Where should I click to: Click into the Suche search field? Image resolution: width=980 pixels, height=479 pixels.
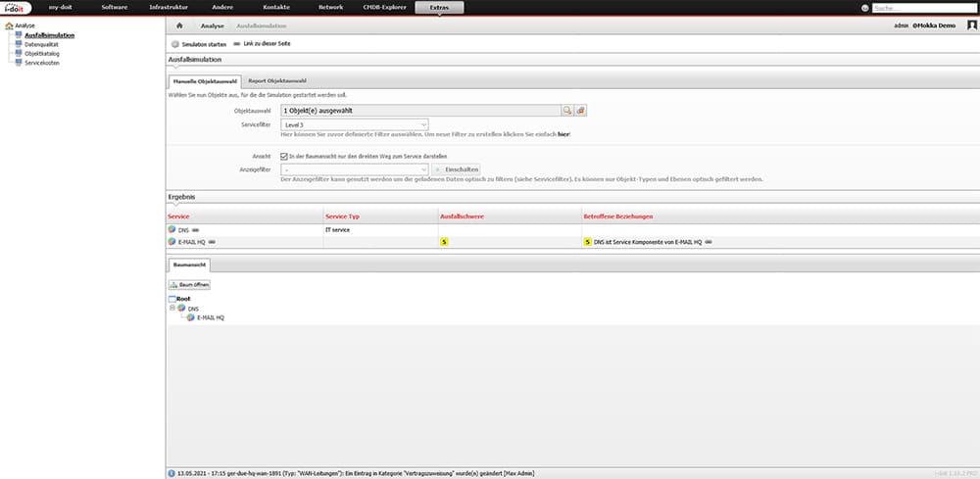coord(925,8)
